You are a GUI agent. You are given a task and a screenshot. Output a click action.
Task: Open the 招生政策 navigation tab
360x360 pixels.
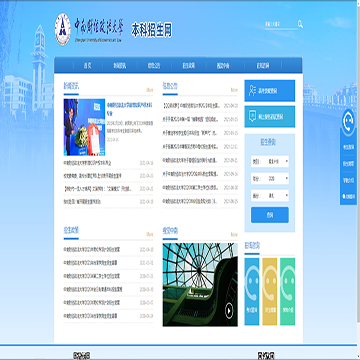[188, 66]
